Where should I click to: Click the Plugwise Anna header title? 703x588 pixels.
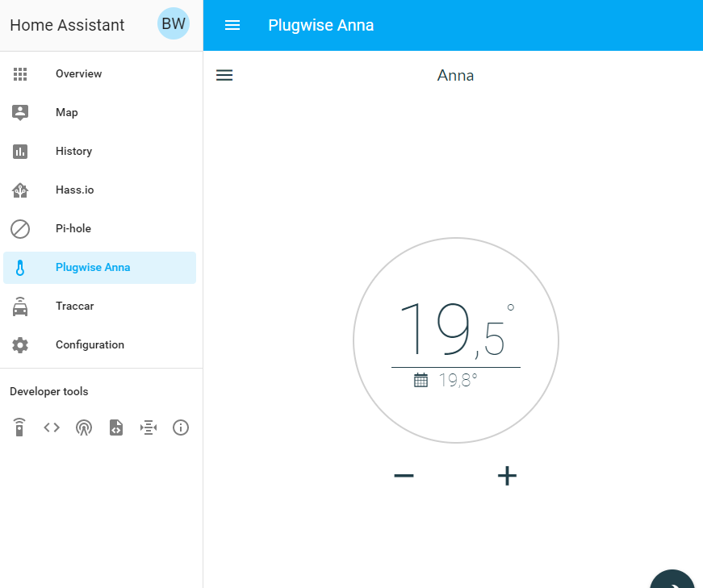click(x=321, y=25)
